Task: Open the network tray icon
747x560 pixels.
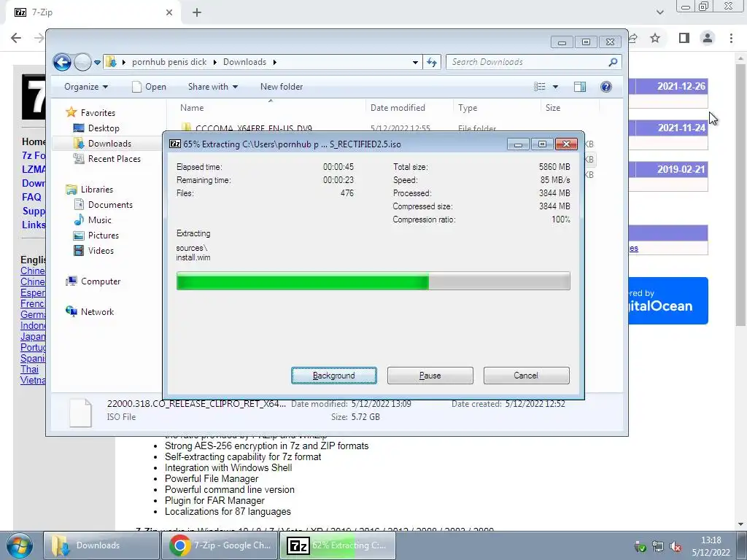Action: [658, 547]
